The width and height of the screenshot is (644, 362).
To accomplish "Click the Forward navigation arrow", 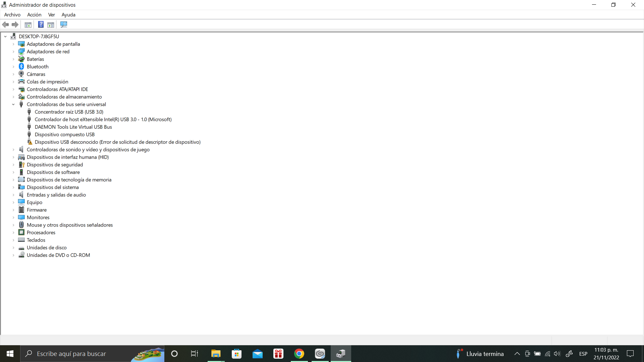I will 15,24.
